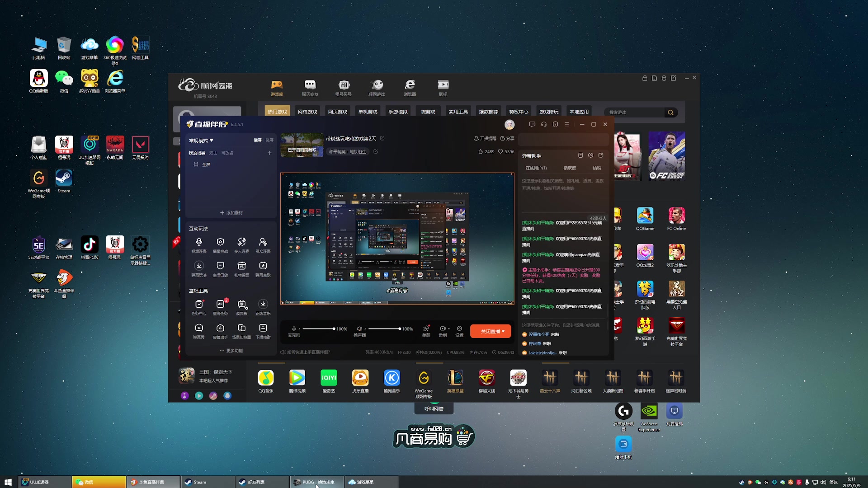The height and width of the screenshot is (488, 868).
Task: Open 房管助手 room manager assistant
Action: pyautogui.click(x=220, y=331)
